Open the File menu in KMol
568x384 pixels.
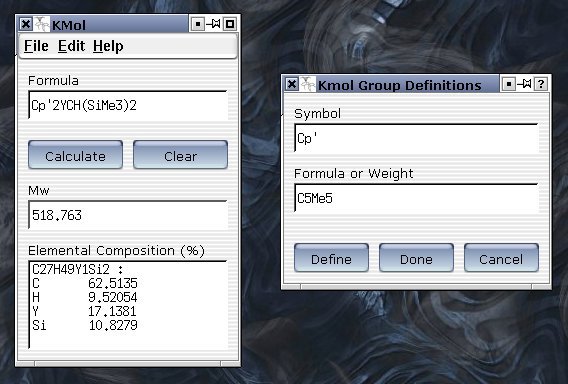click(36, 46)
